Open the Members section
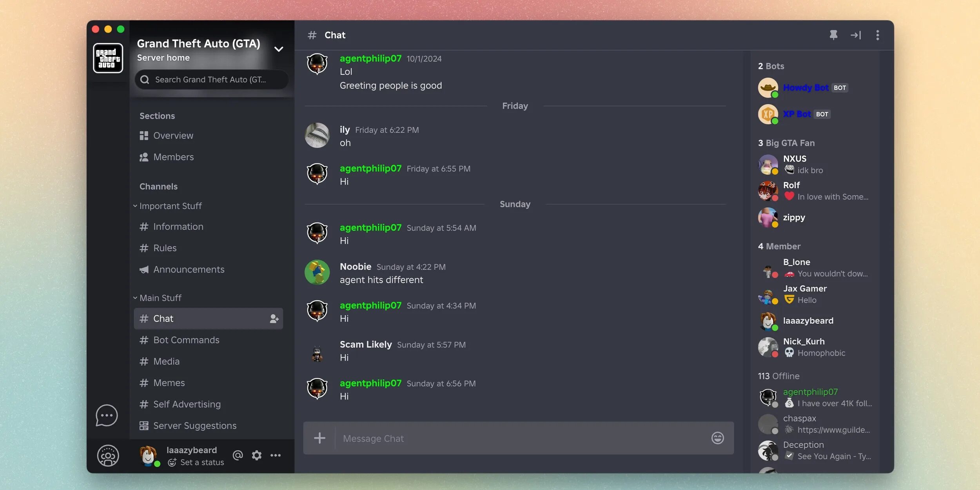 [173, 157]
